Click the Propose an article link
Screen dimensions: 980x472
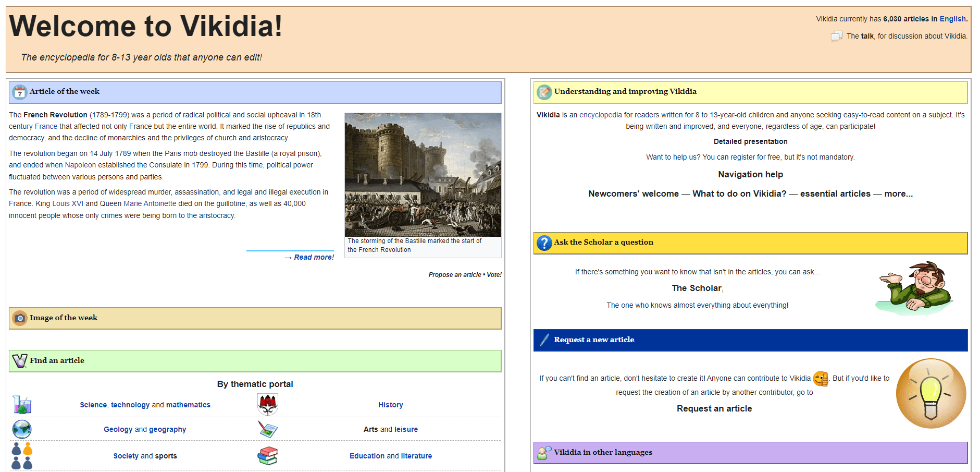click(x=455, y=275)
